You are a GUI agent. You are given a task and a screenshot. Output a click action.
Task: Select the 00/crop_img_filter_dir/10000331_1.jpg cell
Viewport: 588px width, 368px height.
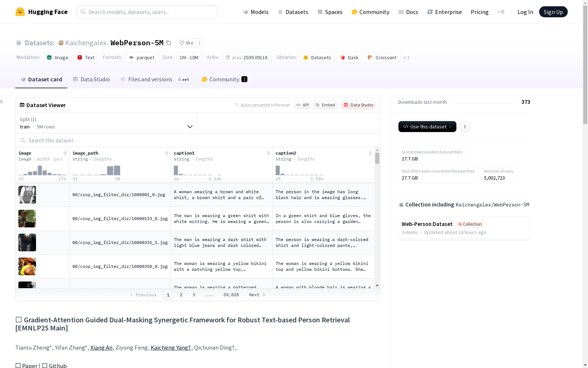120,243
